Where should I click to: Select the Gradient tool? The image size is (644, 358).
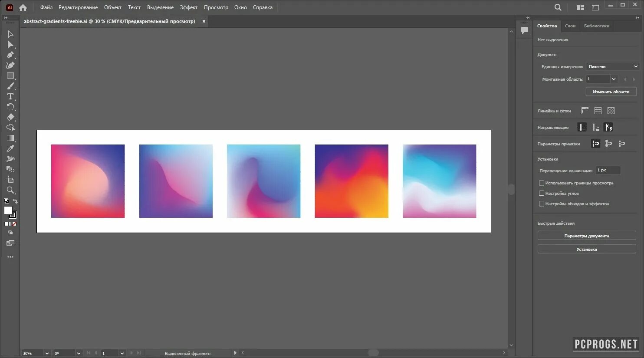[11, 138]
